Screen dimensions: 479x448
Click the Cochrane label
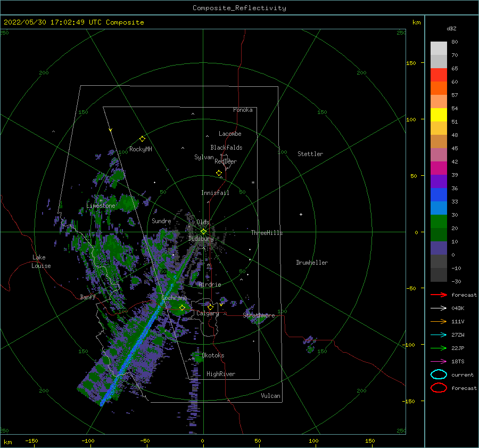174,298
